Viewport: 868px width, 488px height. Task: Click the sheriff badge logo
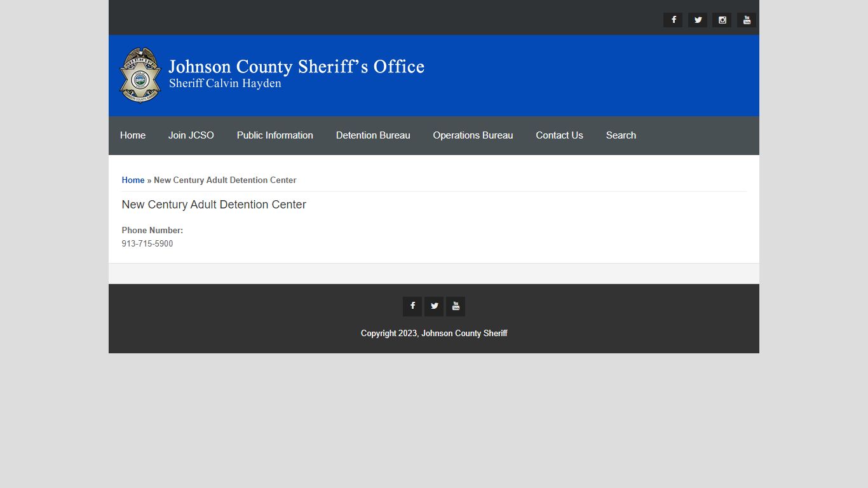coord(140,75)
